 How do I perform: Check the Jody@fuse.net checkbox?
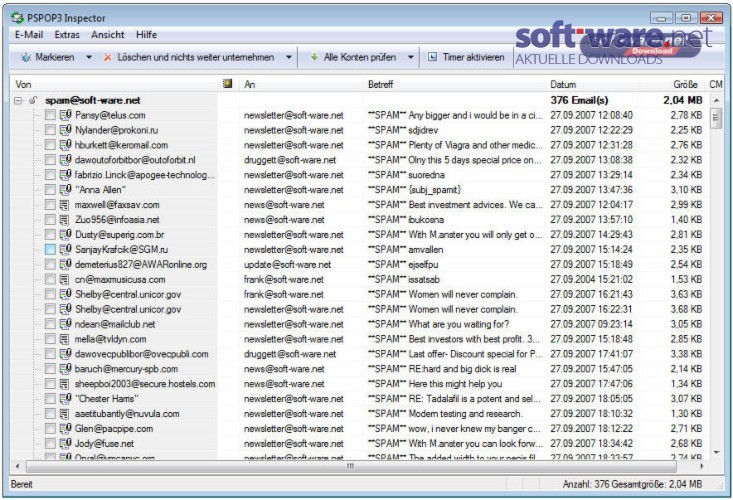point(50,443)
